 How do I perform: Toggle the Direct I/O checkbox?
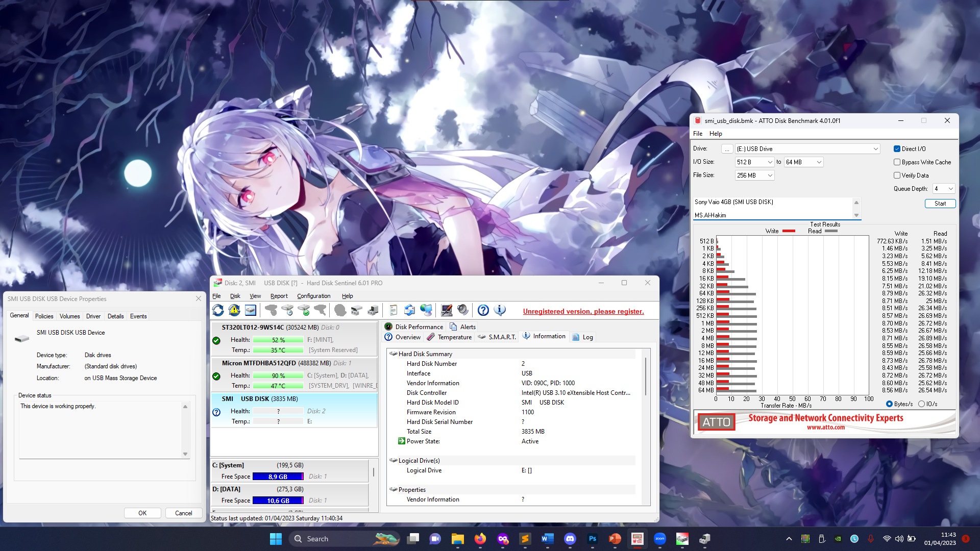tap(897, 149)
